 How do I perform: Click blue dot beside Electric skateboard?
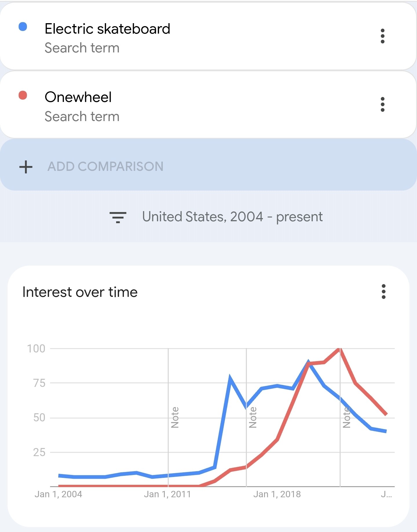tap(23, 27)
